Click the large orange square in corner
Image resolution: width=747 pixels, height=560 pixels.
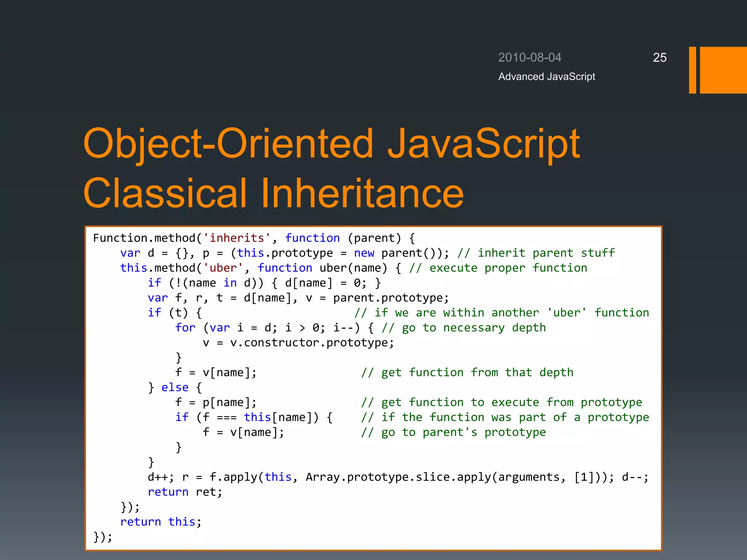point(723,70)
